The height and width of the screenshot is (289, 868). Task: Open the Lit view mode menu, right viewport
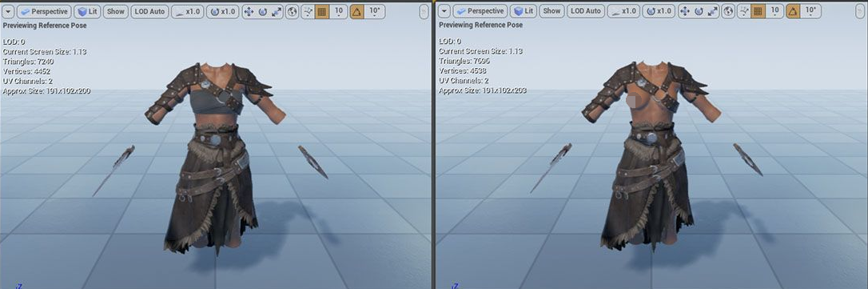pyautogui.click(x=524, y=11)
